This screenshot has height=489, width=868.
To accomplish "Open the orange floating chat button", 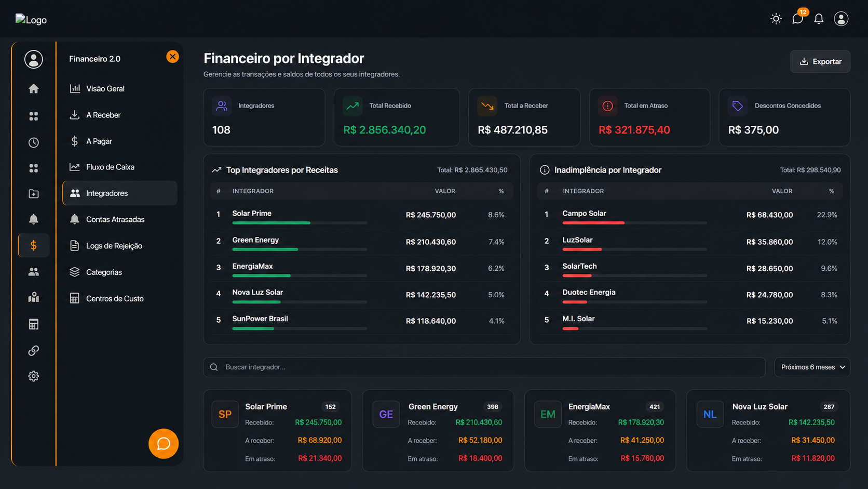I will tap(164, 443).
